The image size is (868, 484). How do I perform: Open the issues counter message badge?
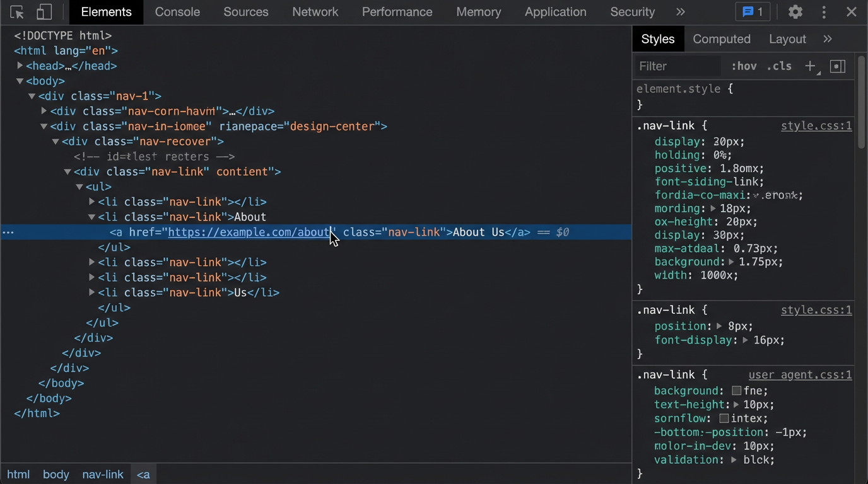click(x=753, y=12)
